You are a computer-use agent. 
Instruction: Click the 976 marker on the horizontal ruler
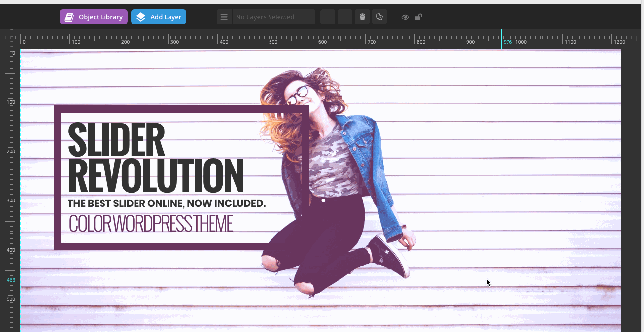coord(508,42)
